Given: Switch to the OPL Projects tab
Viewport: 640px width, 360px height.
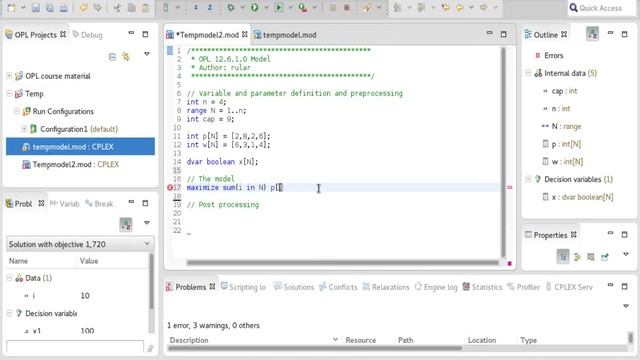Looking at the screenshot, I should [x=36, y=35].
